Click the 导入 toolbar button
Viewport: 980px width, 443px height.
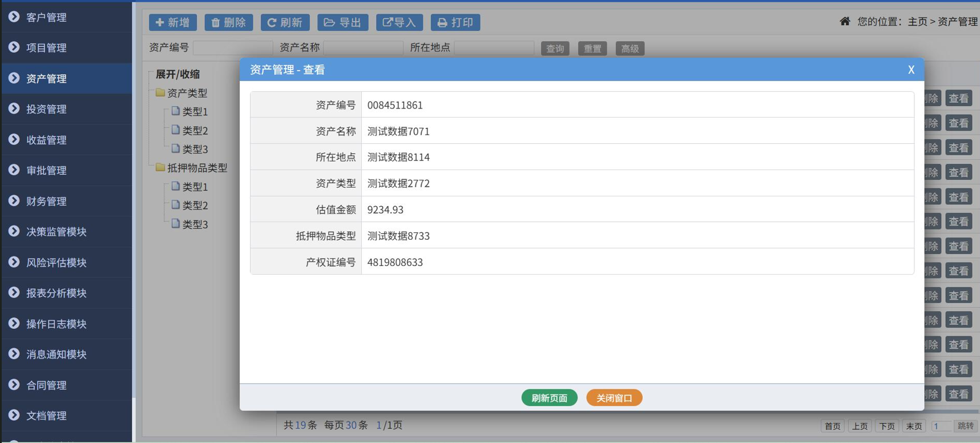click(400, 22)
